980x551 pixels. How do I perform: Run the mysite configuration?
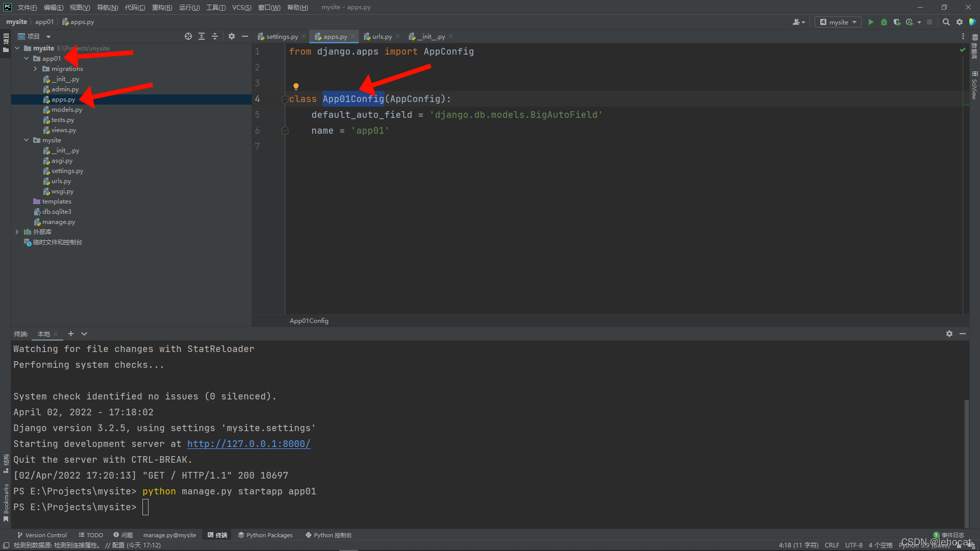[x=871, y=22]
